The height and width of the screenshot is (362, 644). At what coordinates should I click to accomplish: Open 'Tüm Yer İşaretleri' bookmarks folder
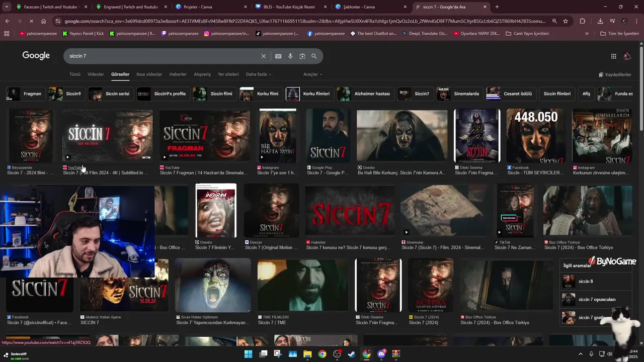(x=619, y=34)
